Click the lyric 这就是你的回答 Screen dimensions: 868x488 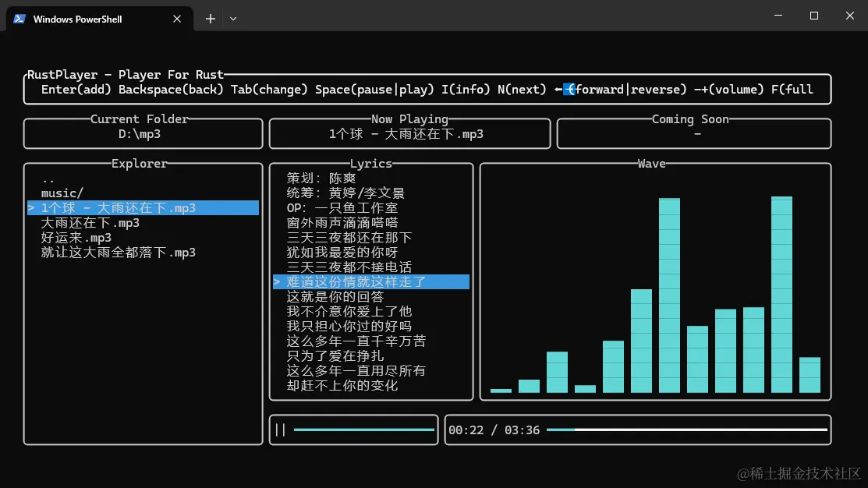point(335,297)
